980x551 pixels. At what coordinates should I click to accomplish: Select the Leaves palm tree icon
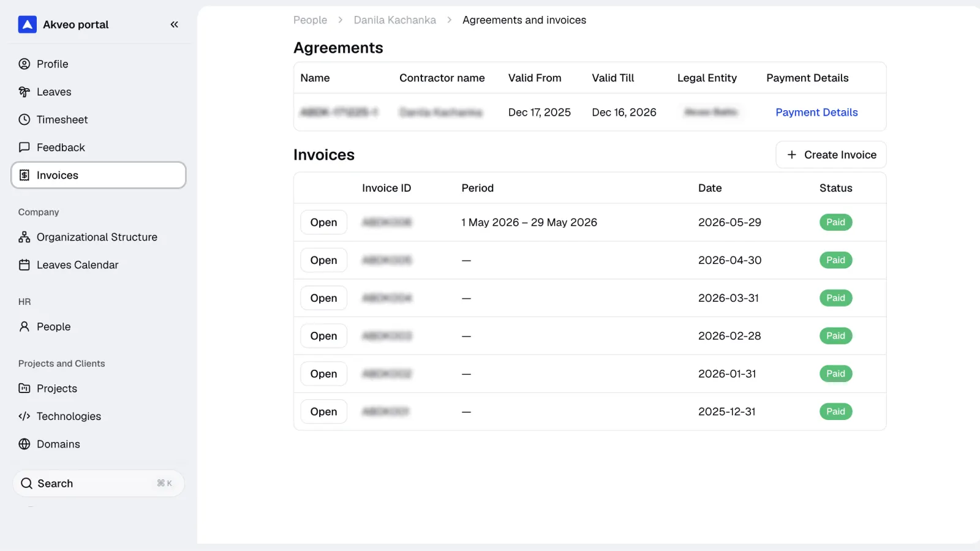[x=24, y=92]
